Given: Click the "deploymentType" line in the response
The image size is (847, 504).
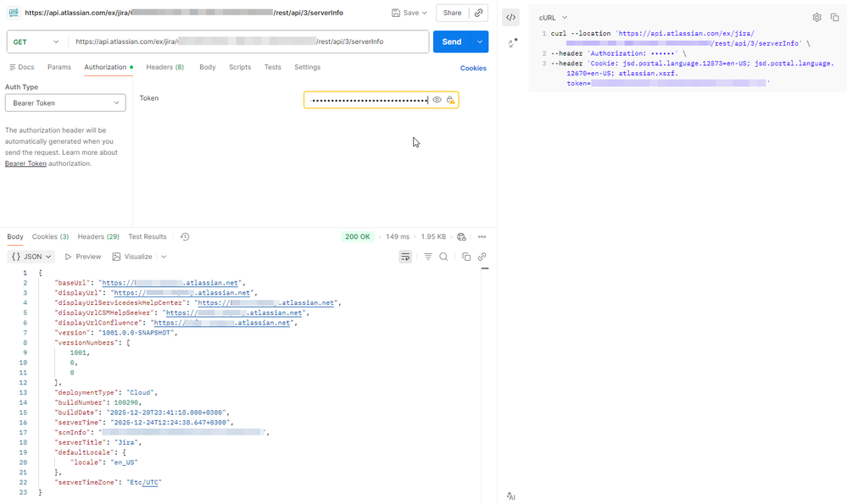Looking at the screenshot, I should (x=107, y=392).
